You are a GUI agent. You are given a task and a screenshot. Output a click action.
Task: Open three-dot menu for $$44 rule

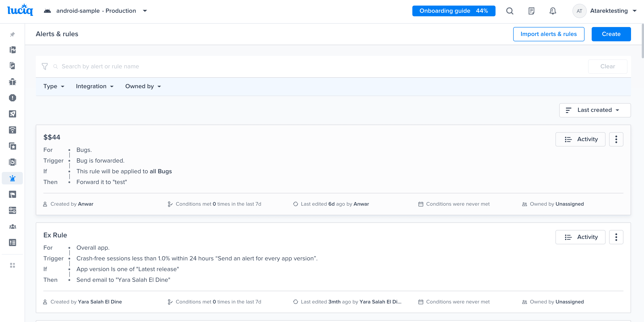coord(616,139)
